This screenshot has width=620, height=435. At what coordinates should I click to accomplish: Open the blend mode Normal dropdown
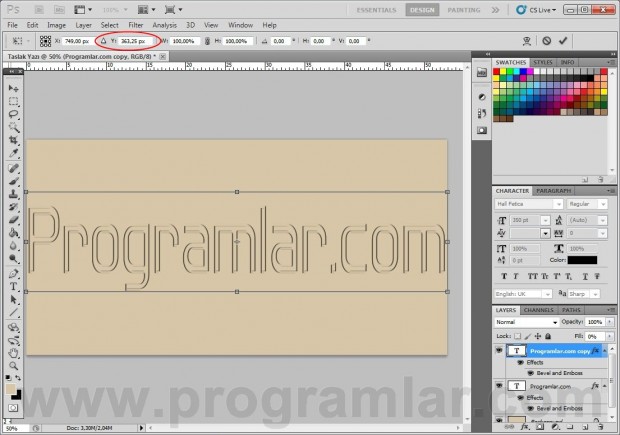526,322
